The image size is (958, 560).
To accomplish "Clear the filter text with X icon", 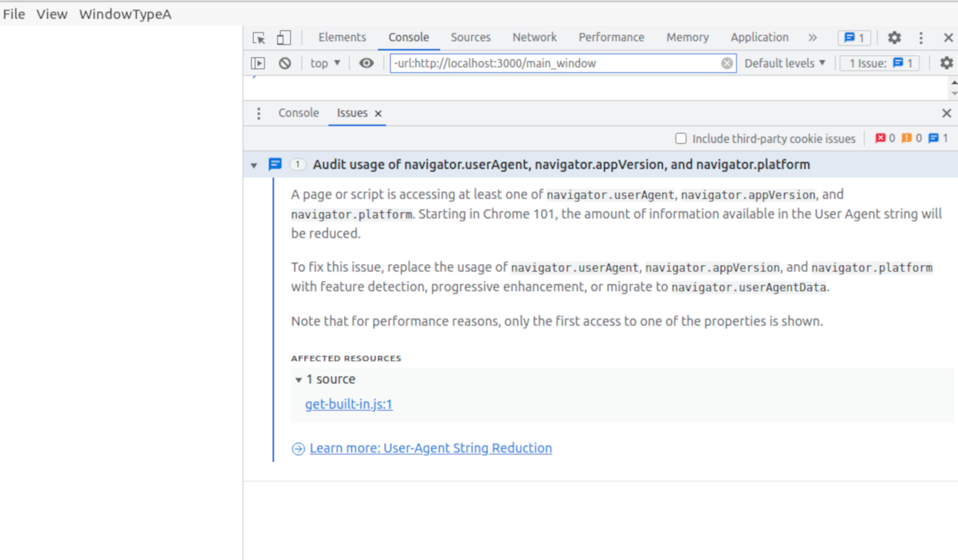I will [726, 63].
